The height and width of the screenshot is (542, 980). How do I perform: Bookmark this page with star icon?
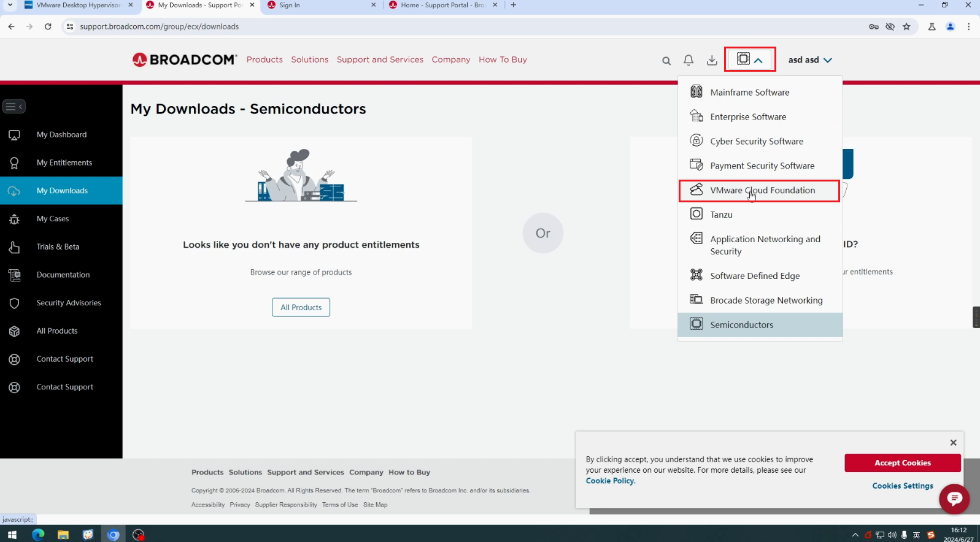click(906, 26)
